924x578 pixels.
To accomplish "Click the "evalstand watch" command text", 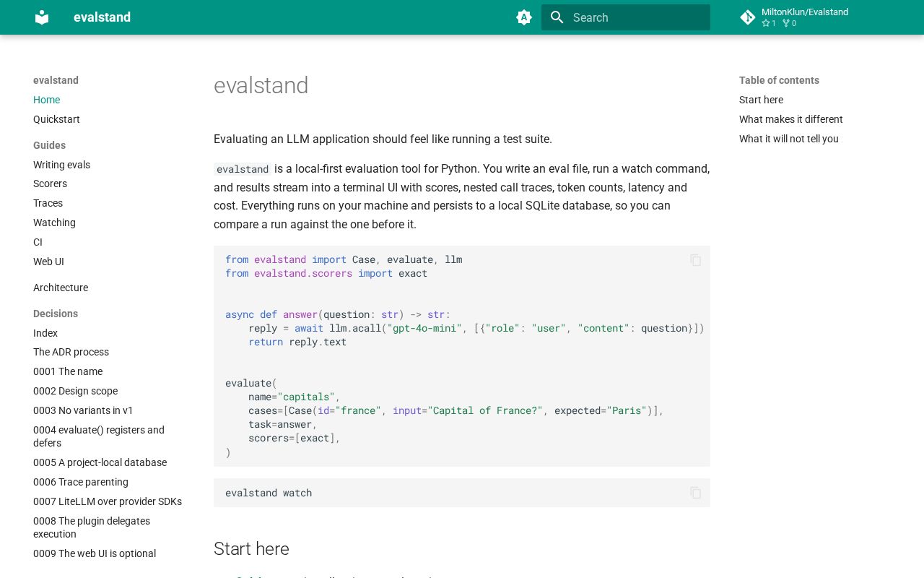I will pos(269,493).
